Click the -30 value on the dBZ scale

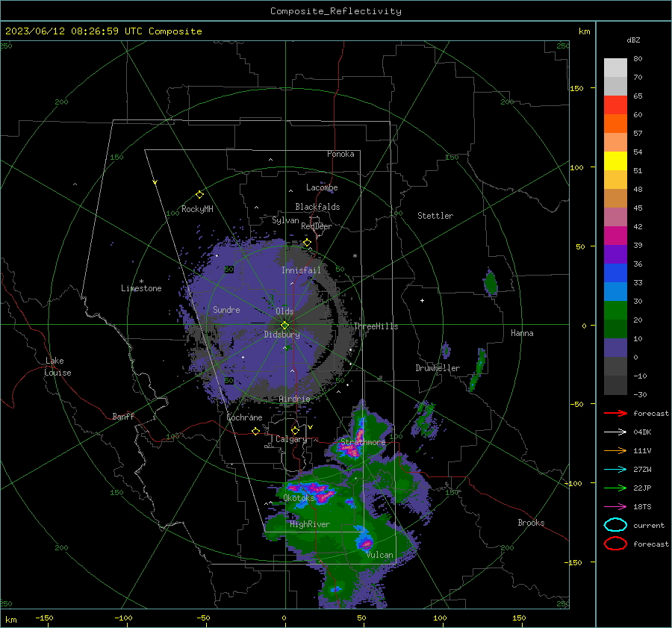click(640, 394)
